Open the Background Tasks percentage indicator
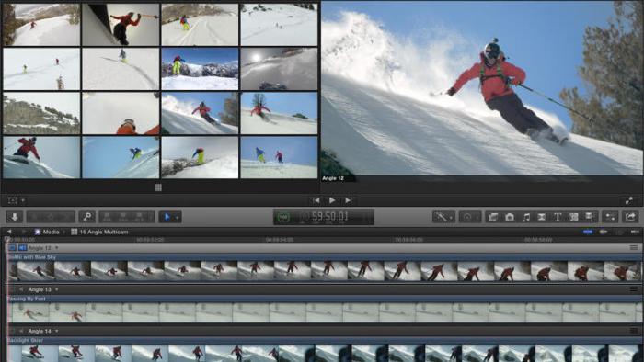Image resolution: width=644 pixels, height=362 pixels. (283, 217)
